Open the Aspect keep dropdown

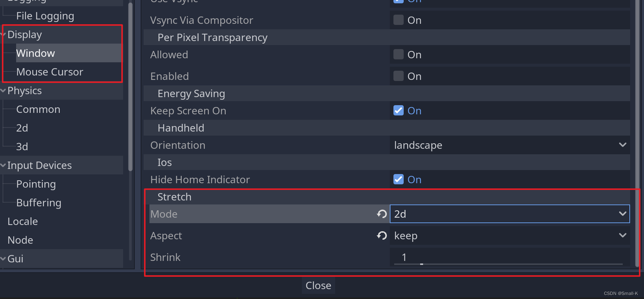click(510, 236)
